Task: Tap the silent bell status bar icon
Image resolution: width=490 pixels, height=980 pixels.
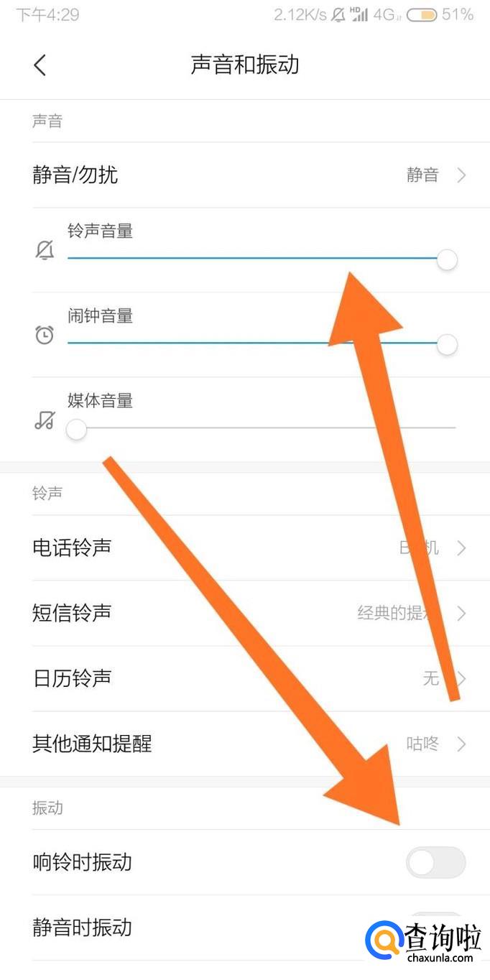Action: coord(338,15)
